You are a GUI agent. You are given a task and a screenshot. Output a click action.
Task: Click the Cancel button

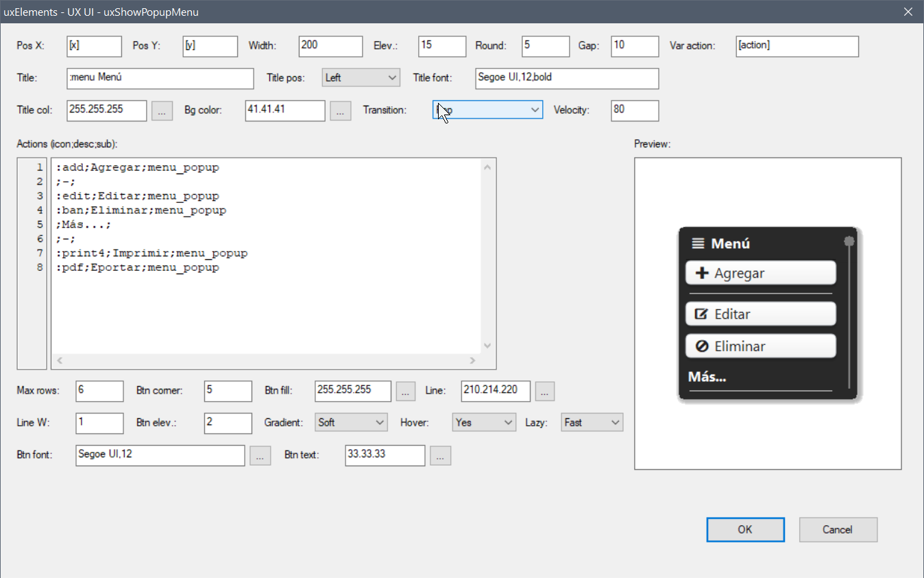(838, 529)
